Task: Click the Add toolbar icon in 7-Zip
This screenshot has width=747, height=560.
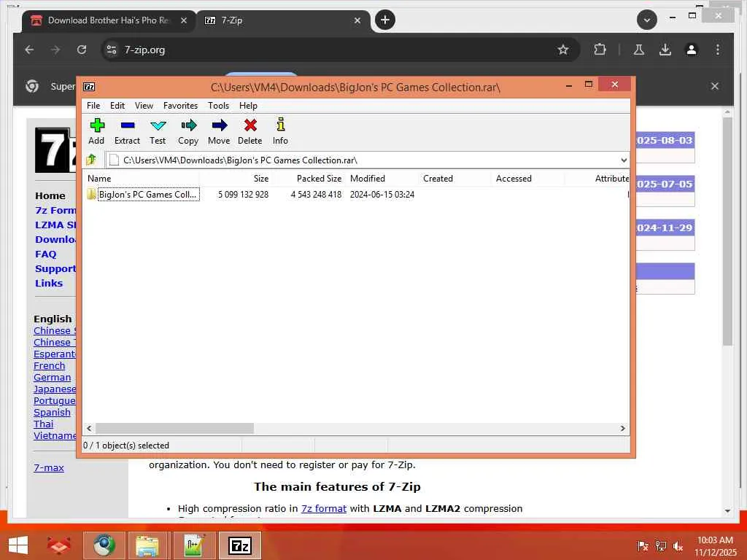Action: [97, 125]
